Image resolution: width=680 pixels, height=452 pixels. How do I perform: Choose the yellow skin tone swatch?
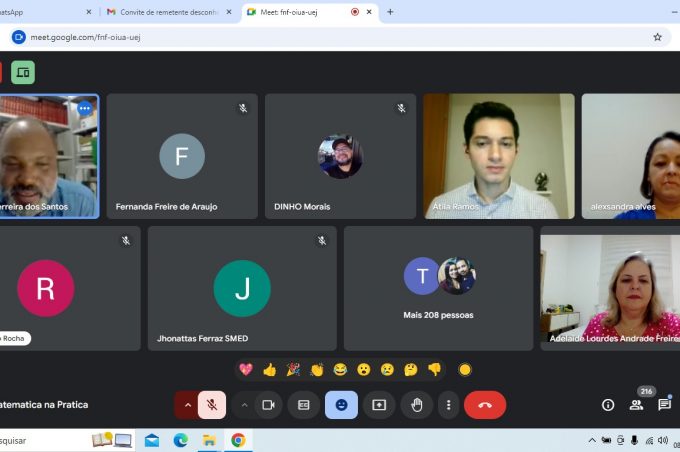(x=465, y=370)
